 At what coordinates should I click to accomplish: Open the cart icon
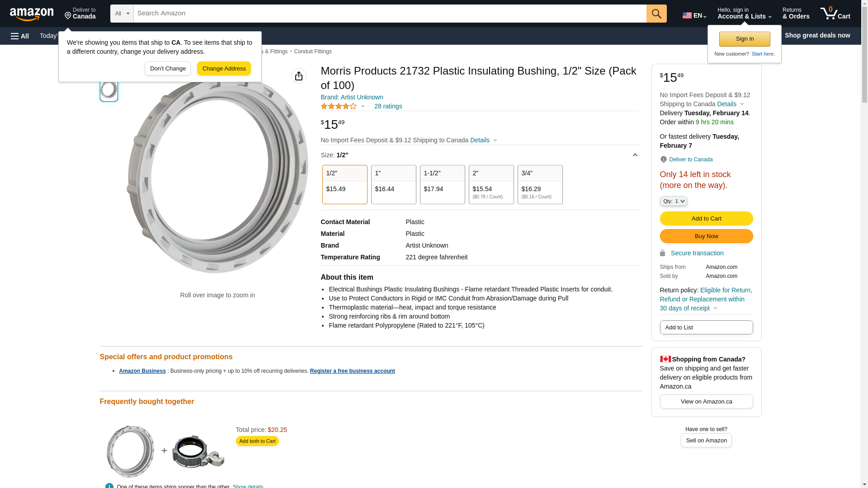coord(835,14)
